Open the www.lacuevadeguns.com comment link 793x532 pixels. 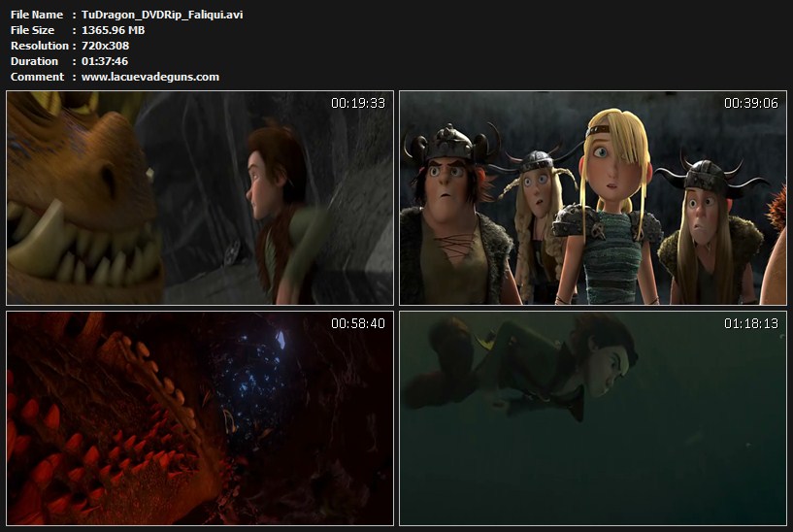pos(149,77)
